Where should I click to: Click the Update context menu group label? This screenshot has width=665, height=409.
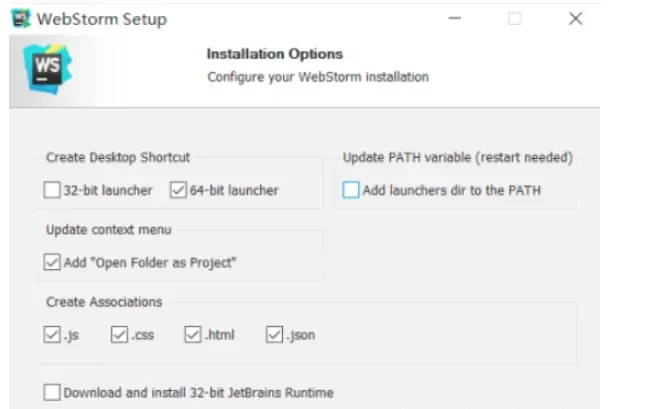[109, 229]
